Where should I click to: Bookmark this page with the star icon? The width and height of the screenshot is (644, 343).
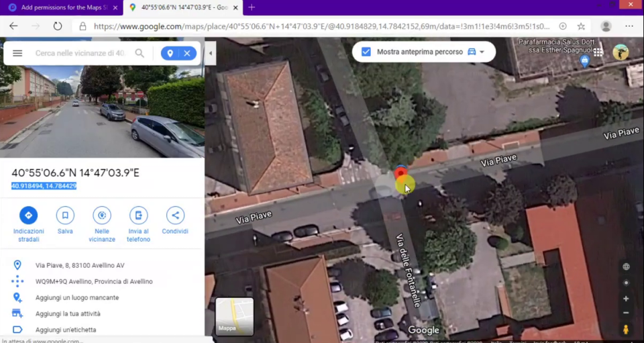click(x=581, y=26)
